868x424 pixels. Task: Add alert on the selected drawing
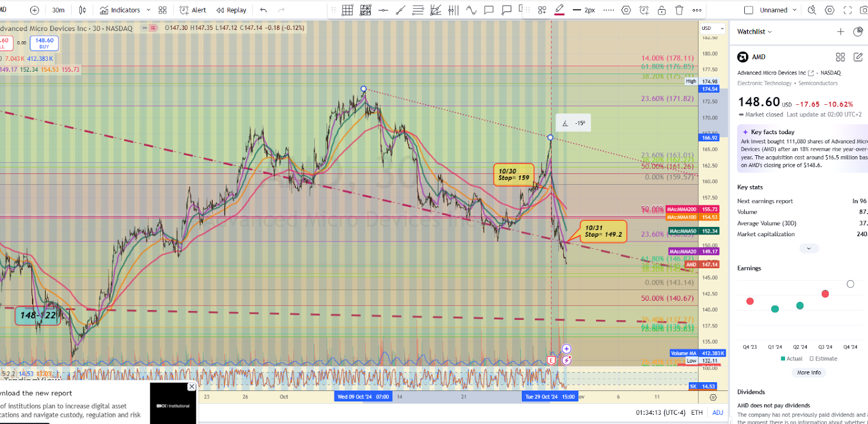click(644, 10)
